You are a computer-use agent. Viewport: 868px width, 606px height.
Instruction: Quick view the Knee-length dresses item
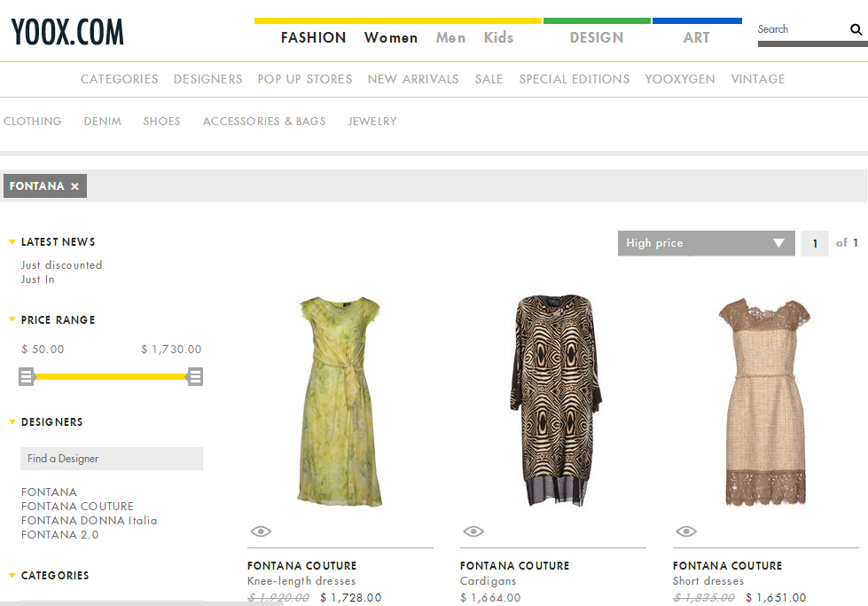[261, 531]
